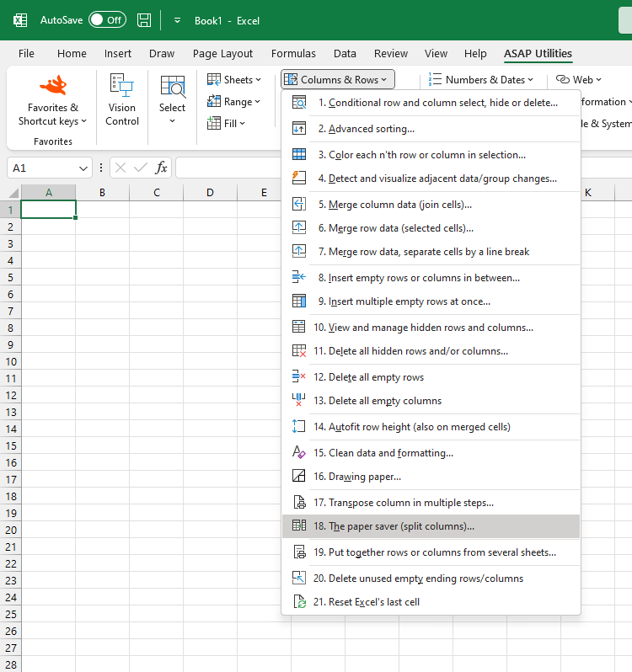This screenshot has width=632, height=672.
Task: Click Delete all empty columns icon
Action: coord(299,400)
